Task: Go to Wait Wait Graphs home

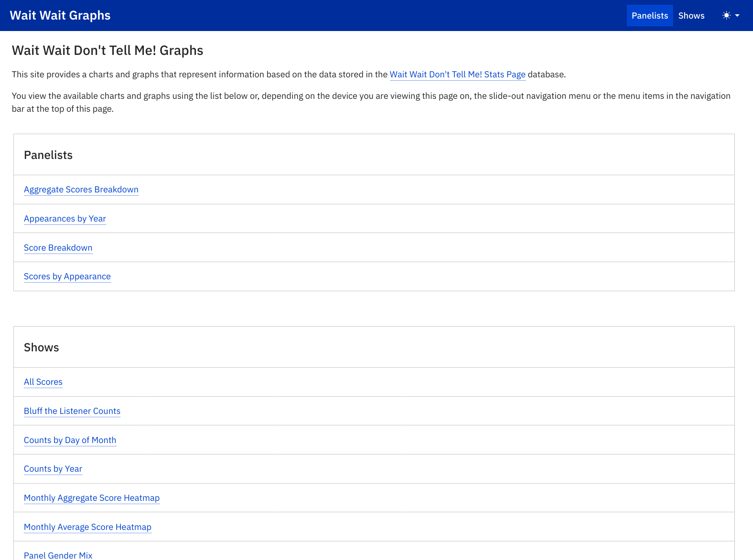Action: click(60, 15)
